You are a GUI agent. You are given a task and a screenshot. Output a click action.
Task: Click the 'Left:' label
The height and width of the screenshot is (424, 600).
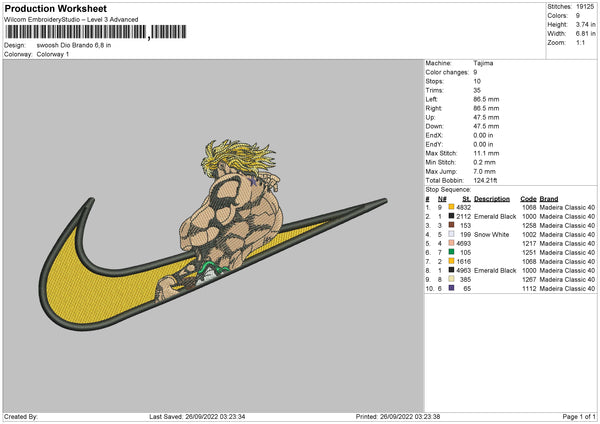point(431,99)
